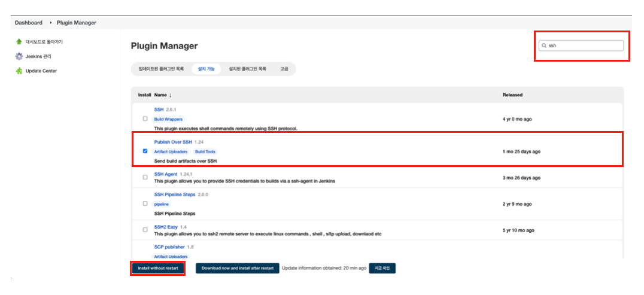Open the SCP publisher plugin link
Screen dimensions: 644x295
click(x=169, y=247)
